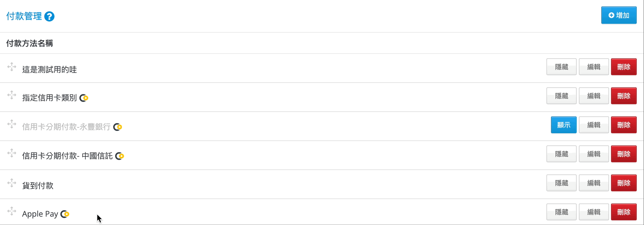The image size is (644, 225).
Task: Click the logo icon after 信用卡分期付款- 中國信託
Action: [x=120, y=156]
